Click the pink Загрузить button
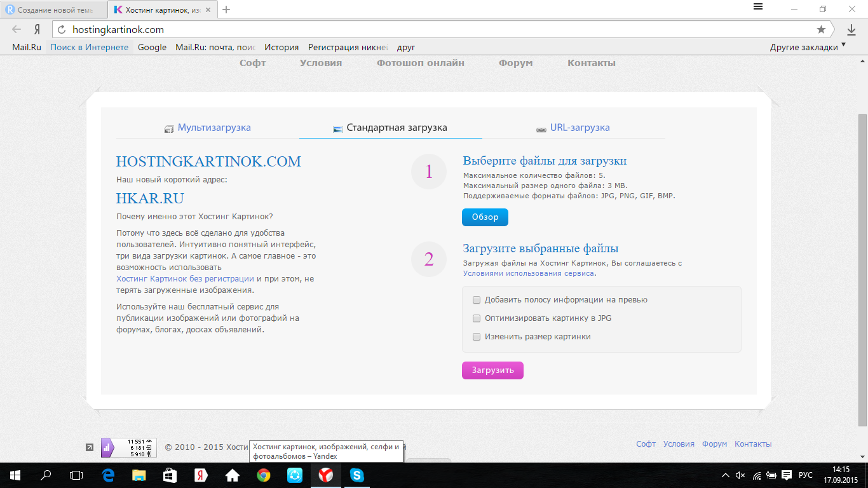This screenshot has width=868, height=488. click(492, 370)
